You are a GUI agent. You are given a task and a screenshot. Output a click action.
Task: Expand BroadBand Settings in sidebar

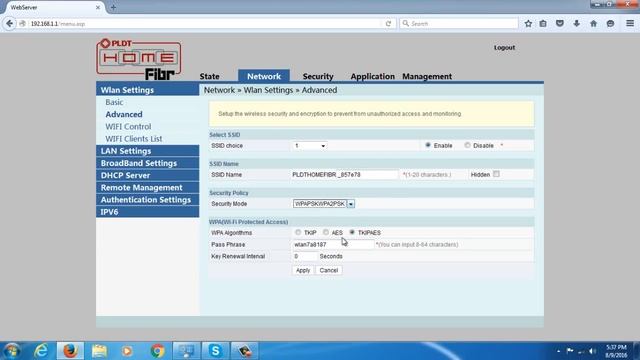coord(147,163)
